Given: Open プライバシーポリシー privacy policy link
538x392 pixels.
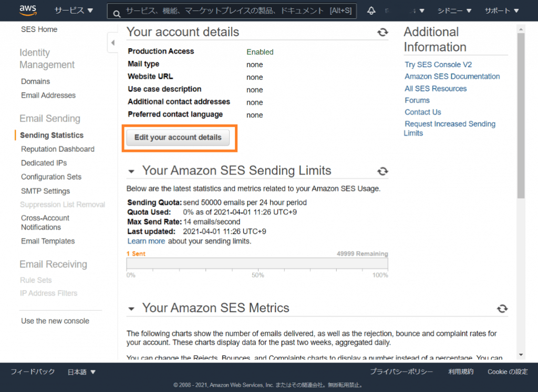Looking at the screenshot, I should (x=401, y=372).
